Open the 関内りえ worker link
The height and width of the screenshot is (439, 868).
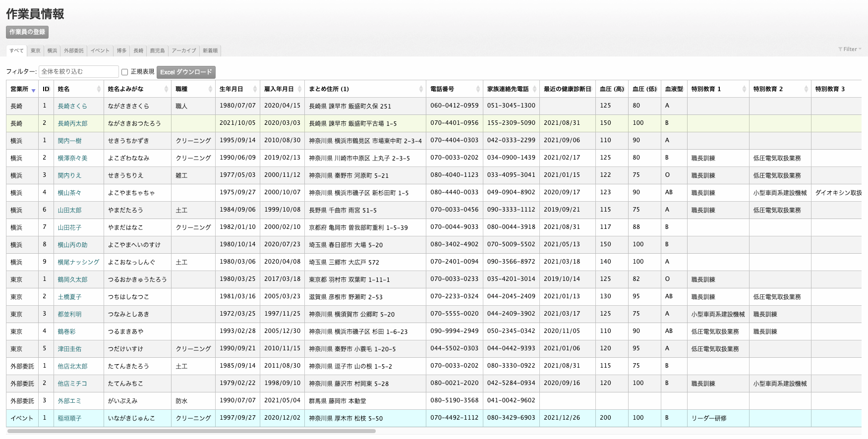[69, 175]
